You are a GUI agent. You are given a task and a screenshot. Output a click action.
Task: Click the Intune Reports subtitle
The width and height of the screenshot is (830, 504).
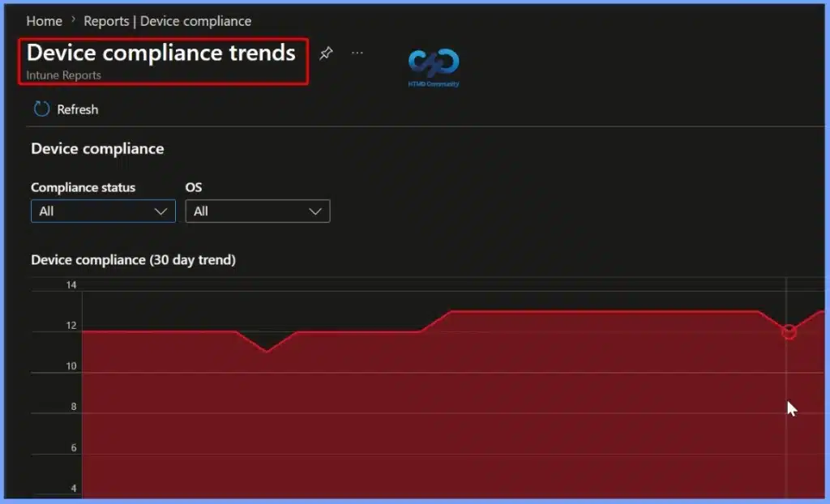[63, 75]
